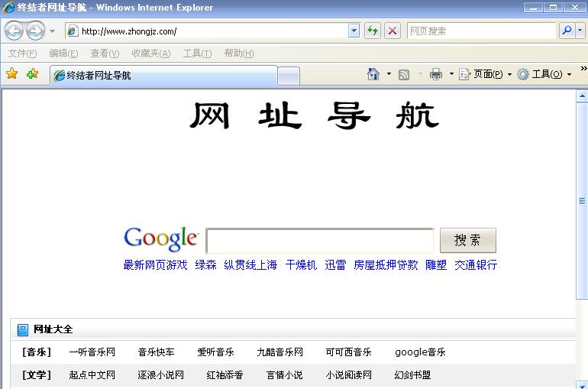Click the [文学] category label
Image resolution: width=588 pixels, height=389 pixels.
point(37,375)
